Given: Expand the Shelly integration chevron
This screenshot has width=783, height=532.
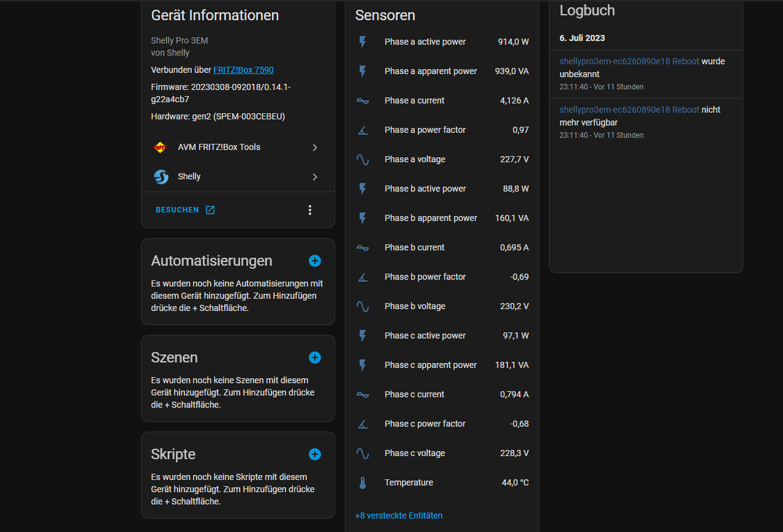Looking at the screenshot, I should 314,176.
